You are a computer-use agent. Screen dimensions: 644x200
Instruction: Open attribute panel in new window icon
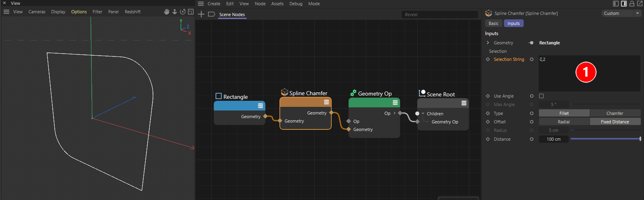coord(640,4)
